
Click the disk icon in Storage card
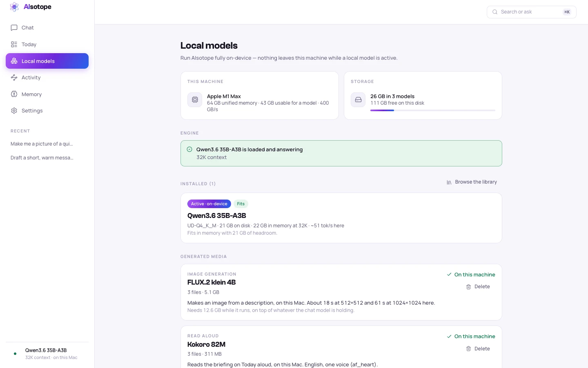(358, 100)
